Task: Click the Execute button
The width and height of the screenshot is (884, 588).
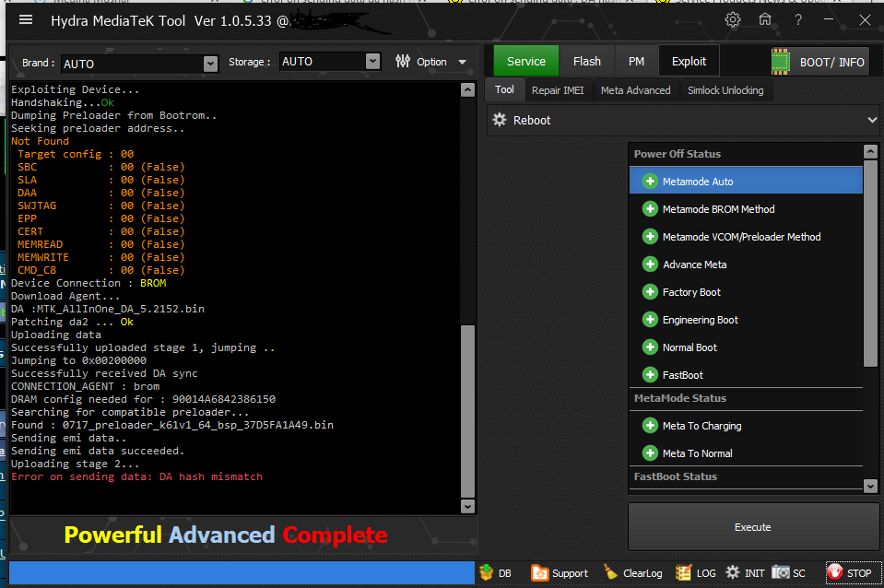Action: tap(753, 527)
